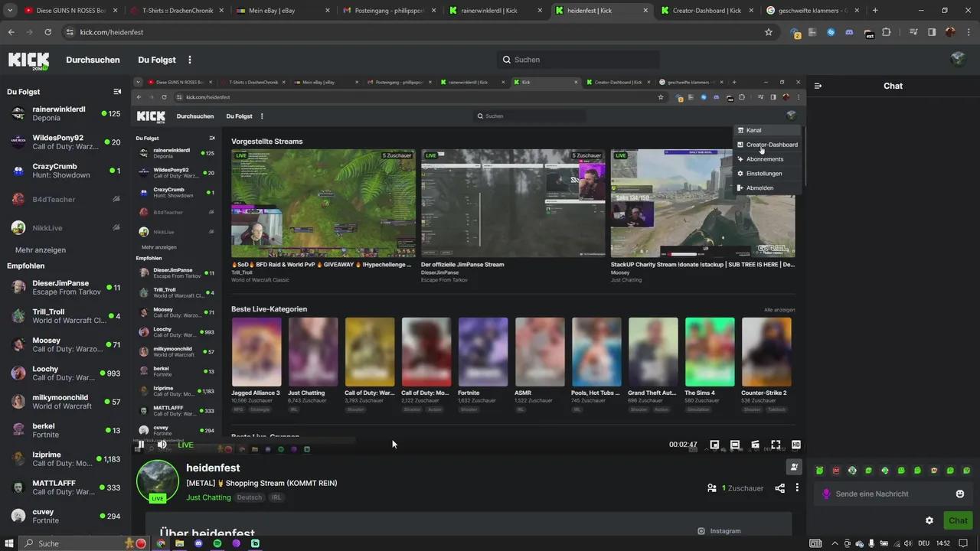Screen dimensions: 980x551
Task: Open the Durchsuchen page
Action: (x=93, y=60)
